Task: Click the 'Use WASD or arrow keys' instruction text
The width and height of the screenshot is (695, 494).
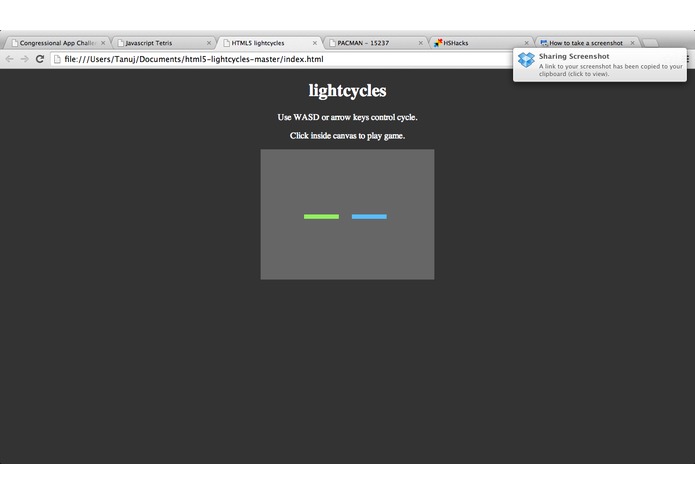Action: (x=348, y=117)
